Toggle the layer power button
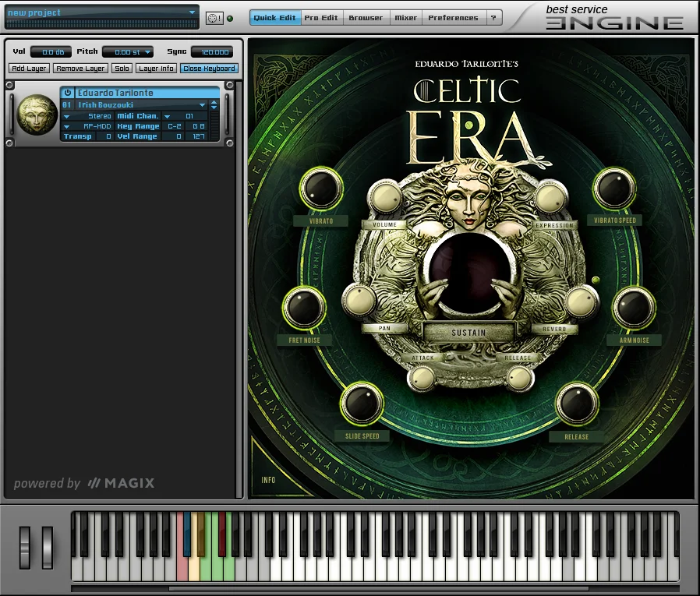The width and height of the screenshot is (700, 596). point(67,93)
